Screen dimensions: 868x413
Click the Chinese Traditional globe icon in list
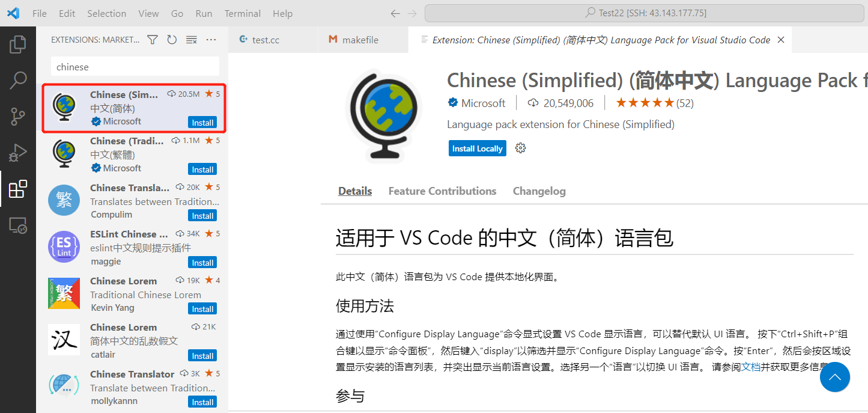[64, 154]
